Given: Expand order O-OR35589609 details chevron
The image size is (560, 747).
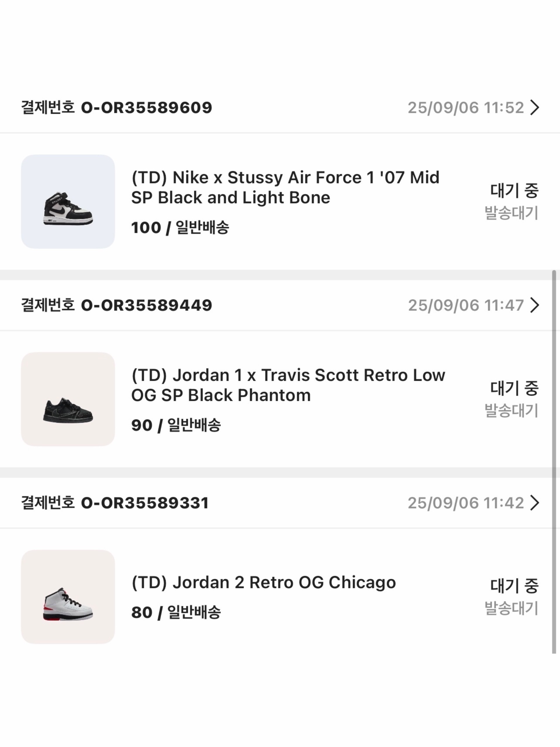Looking at the screenshot, I should click(534, 108).
